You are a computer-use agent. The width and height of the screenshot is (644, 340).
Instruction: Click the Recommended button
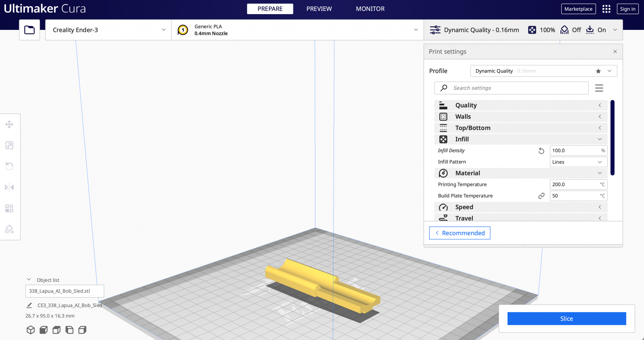[460, 233]
